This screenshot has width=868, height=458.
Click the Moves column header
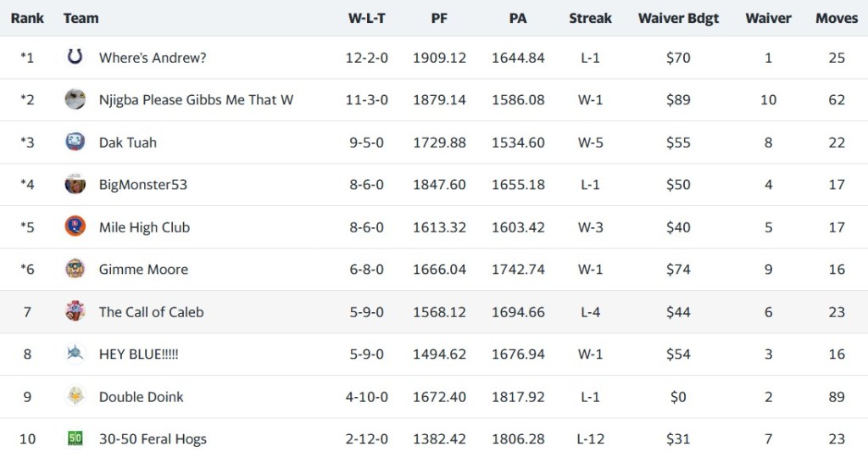point(837,18)
